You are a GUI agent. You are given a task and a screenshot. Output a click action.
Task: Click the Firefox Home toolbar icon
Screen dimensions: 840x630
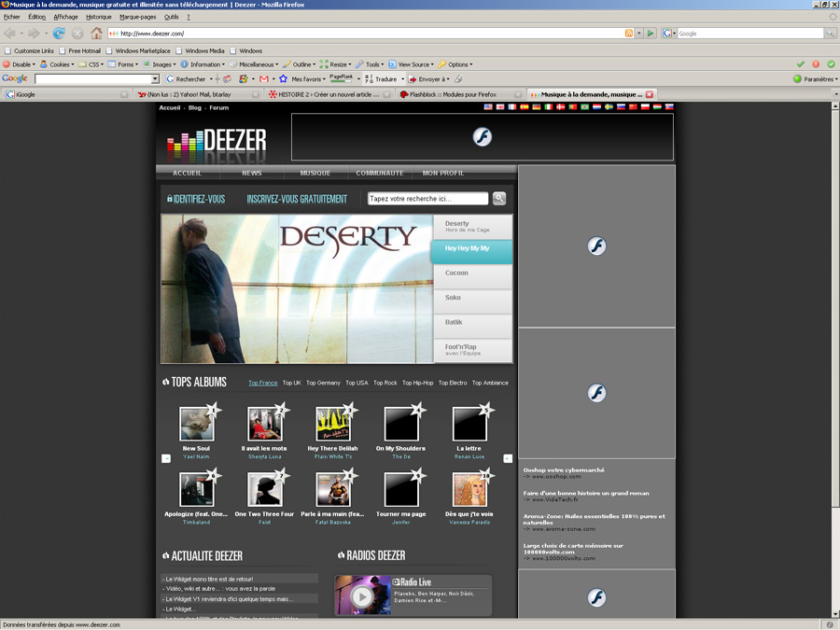[x=96, y=34]
